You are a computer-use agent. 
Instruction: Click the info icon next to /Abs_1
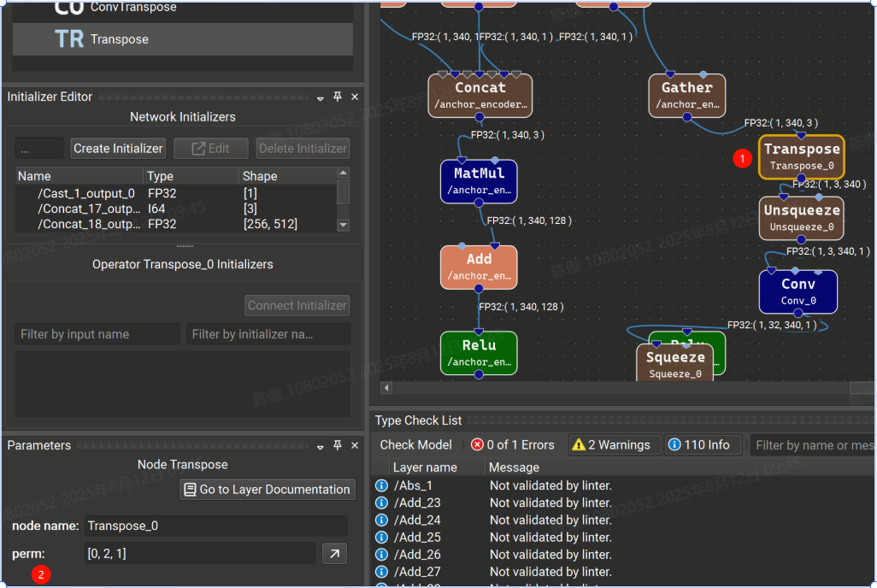[x=380, y=485]
